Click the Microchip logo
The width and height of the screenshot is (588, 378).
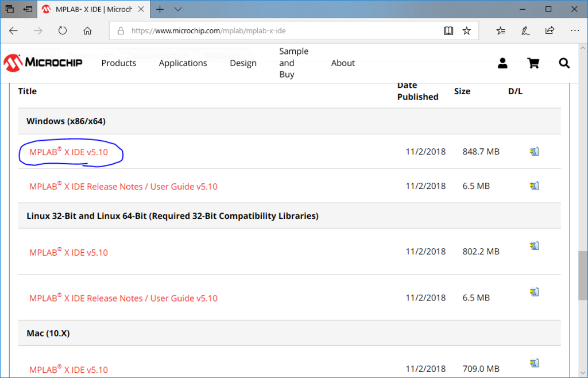[x=42, y=63]
